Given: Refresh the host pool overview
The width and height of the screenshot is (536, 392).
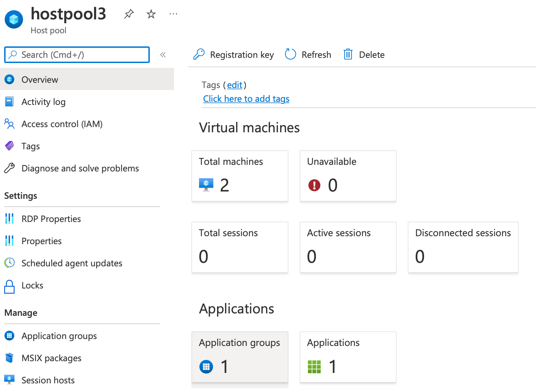Looking at the screenshot, I should coord(308,55).
